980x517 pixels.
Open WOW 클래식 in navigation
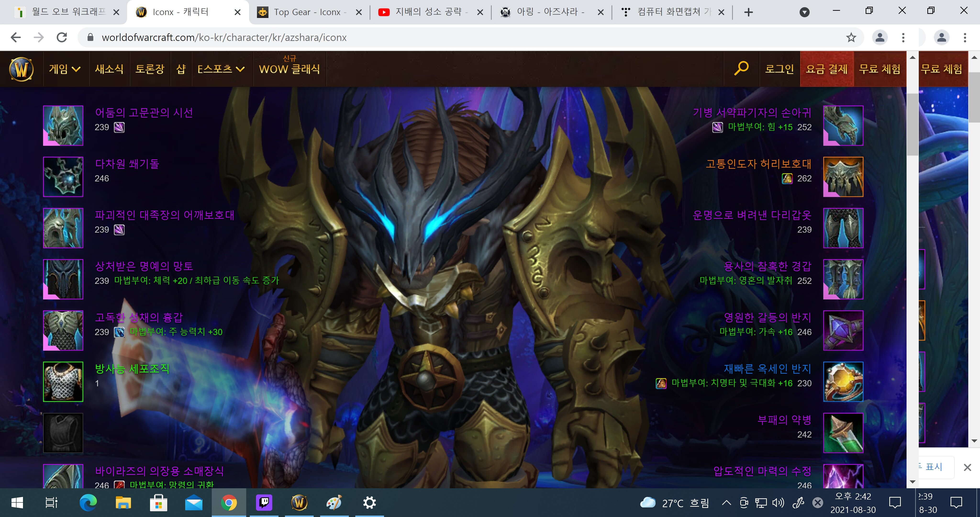click(289, 69)
